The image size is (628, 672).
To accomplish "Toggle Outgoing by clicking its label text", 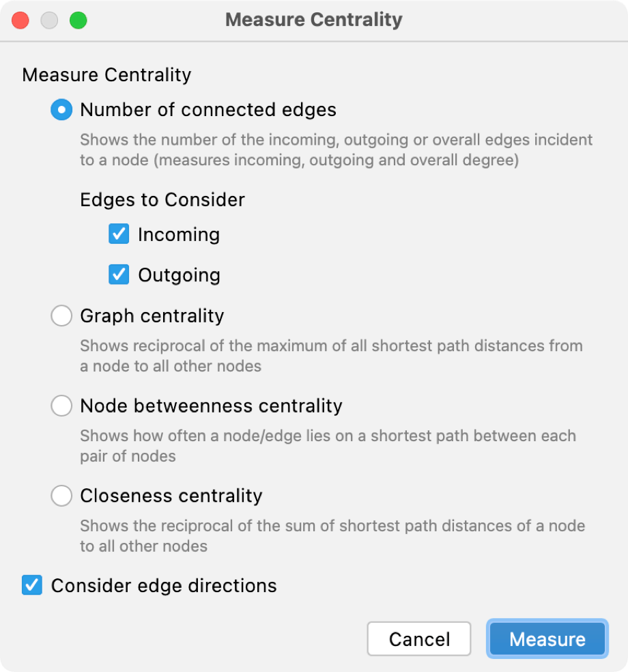I will pos(180,275).
